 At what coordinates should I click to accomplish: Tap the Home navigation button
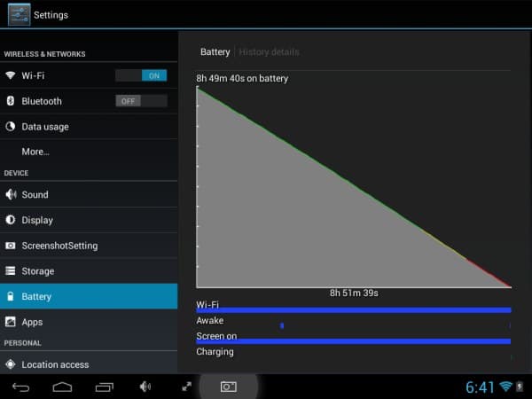pyautogui.click(x=62, y=387)
